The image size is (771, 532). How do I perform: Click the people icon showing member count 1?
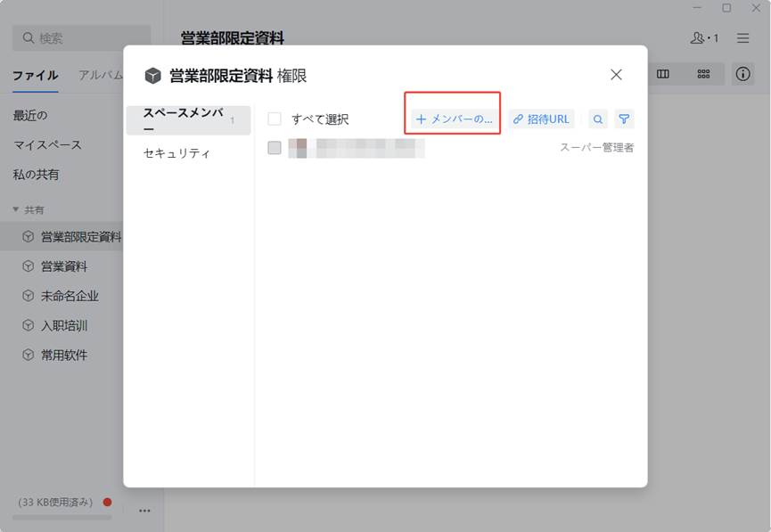703,38
